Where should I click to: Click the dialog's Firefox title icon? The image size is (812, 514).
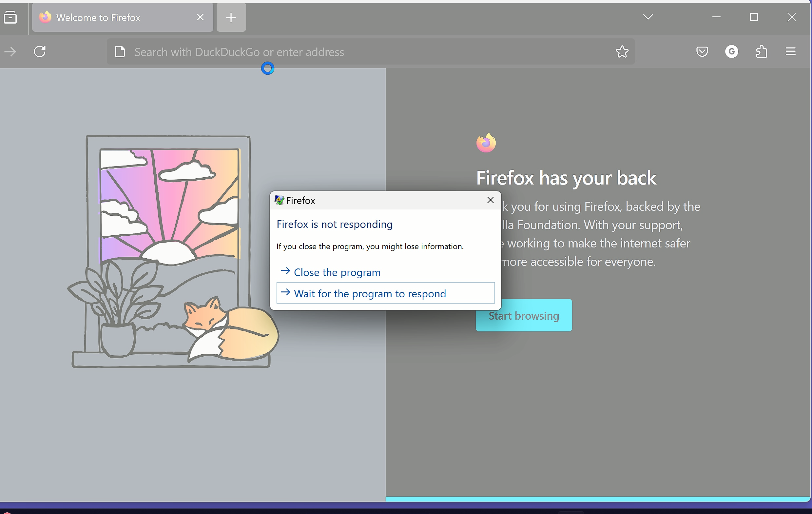coord(279,200)
